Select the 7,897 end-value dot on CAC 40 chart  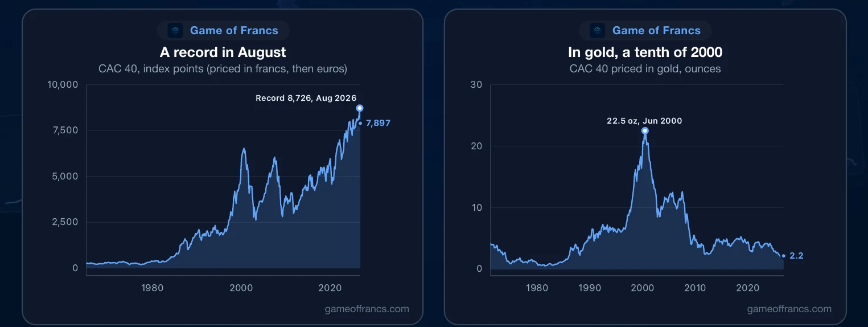[360, 122]
